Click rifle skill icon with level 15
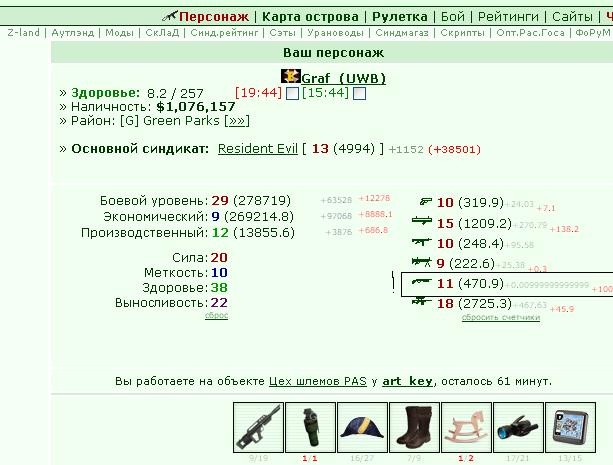 pyautogui.click(x=422, y=221)
